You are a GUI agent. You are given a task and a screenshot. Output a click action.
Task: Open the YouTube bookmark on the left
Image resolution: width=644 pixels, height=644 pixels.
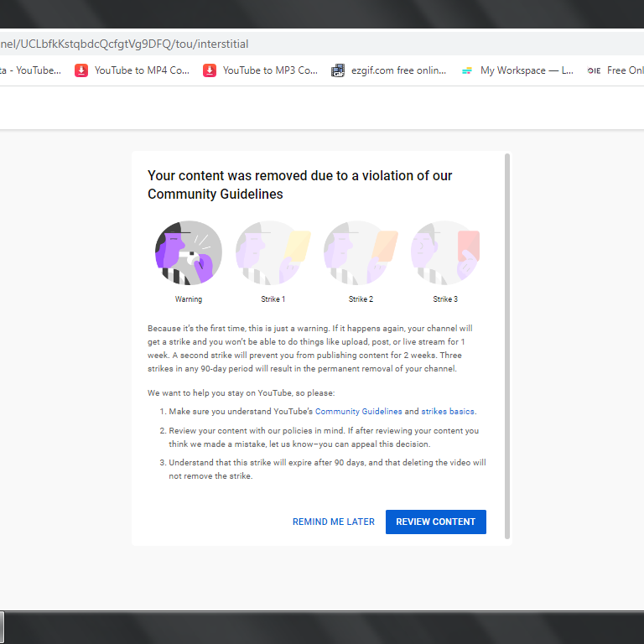point(30,70)
